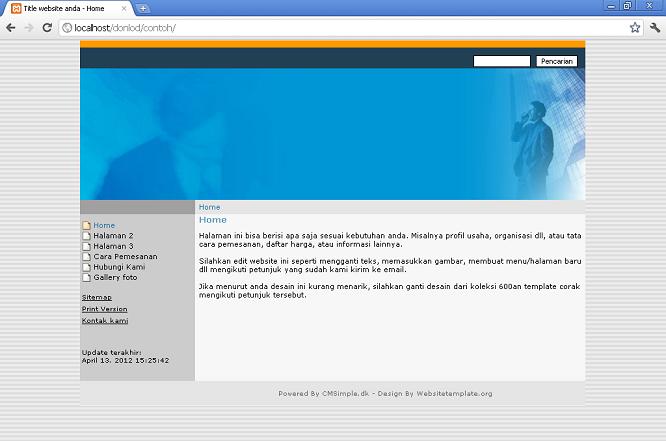Click the page icon beside Gallery foto
This screenshot has width=666, height=441.
87,277
